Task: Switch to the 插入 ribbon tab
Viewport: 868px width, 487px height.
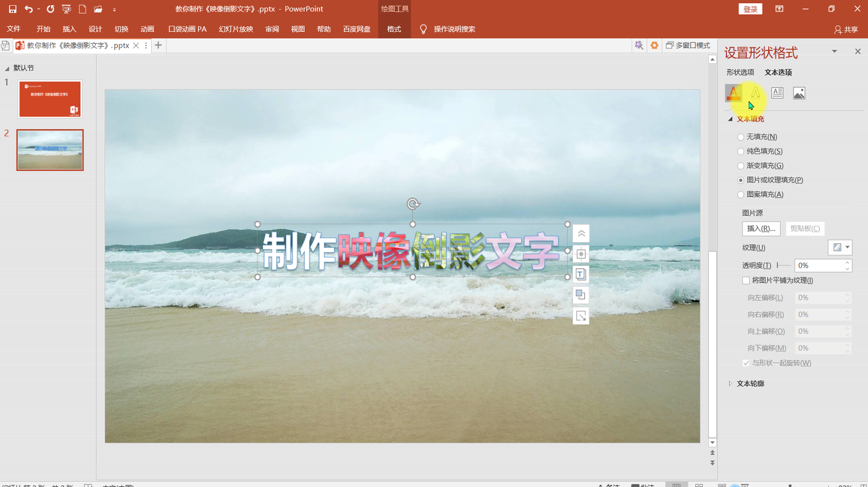Action: (69, 29)
